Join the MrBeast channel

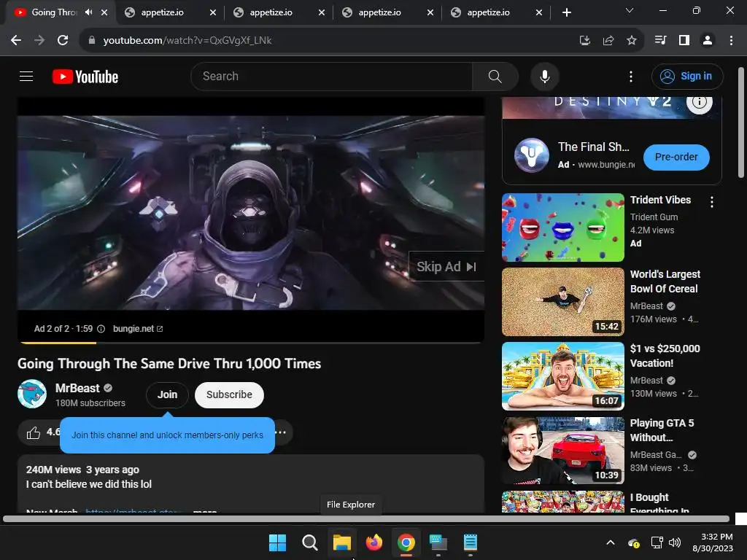coord(167,394)
